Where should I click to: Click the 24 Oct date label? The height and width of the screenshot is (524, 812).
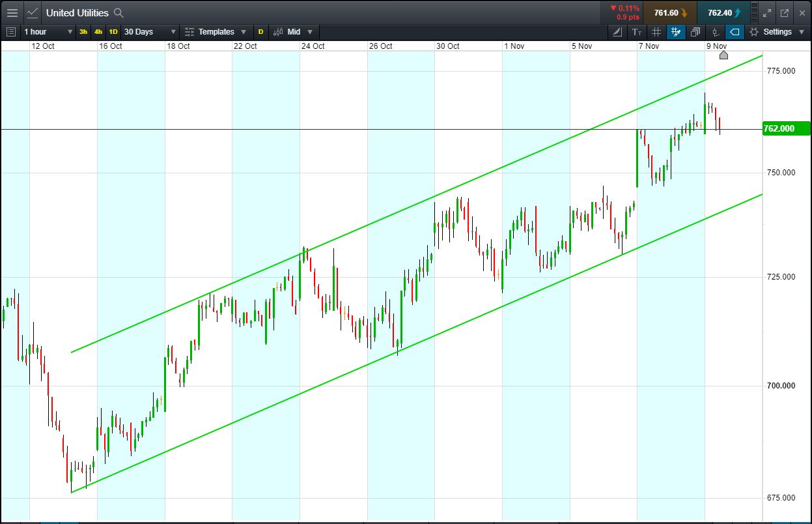[313, 46]
